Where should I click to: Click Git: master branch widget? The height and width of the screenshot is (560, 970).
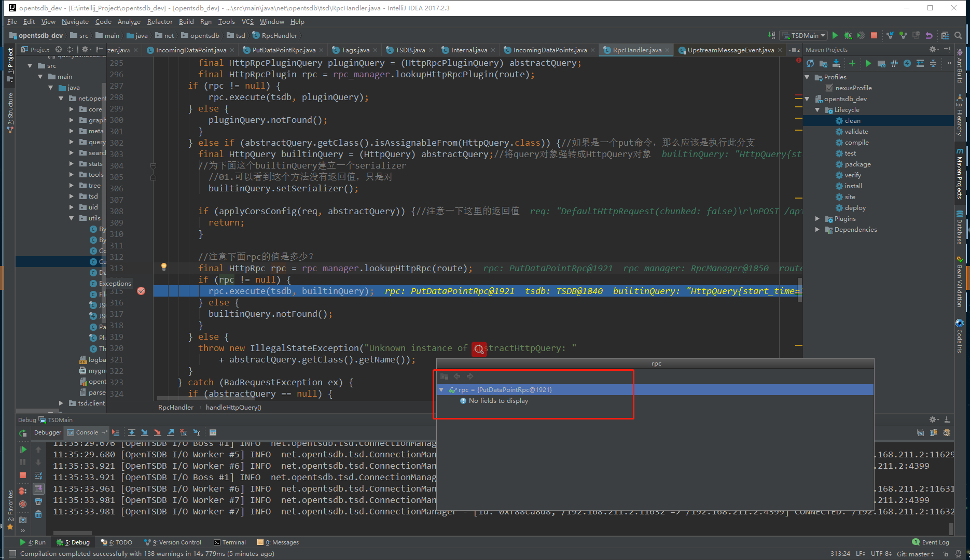pyautogui.click(x=915, y=554)
